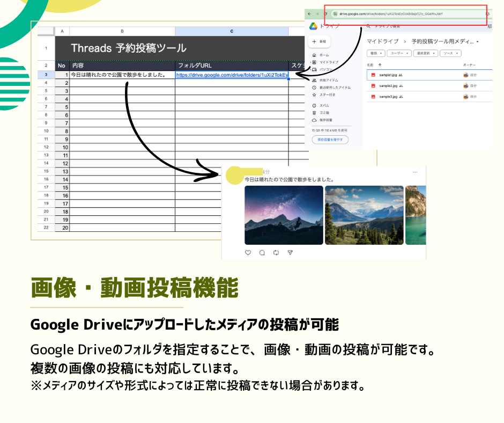This screenshot has width=504, height=423.
Task: Click the reply bubble icon under the post
Action: [262, 253]
